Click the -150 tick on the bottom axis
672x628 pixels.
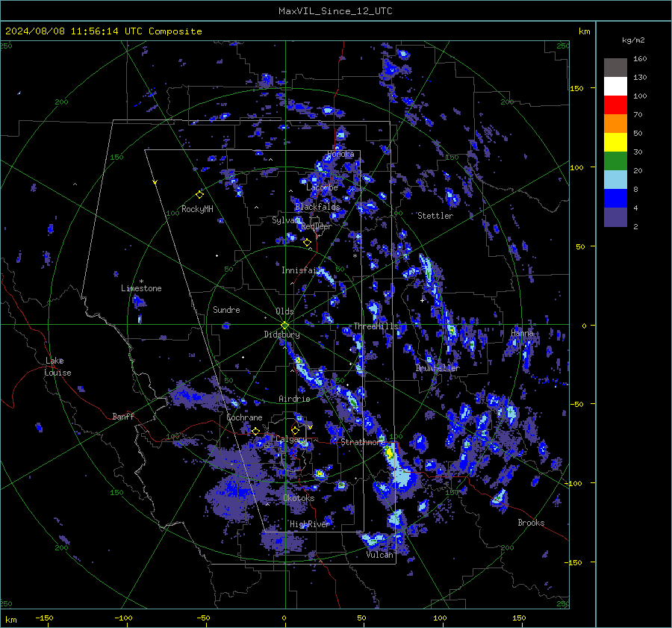click(44, 618)
